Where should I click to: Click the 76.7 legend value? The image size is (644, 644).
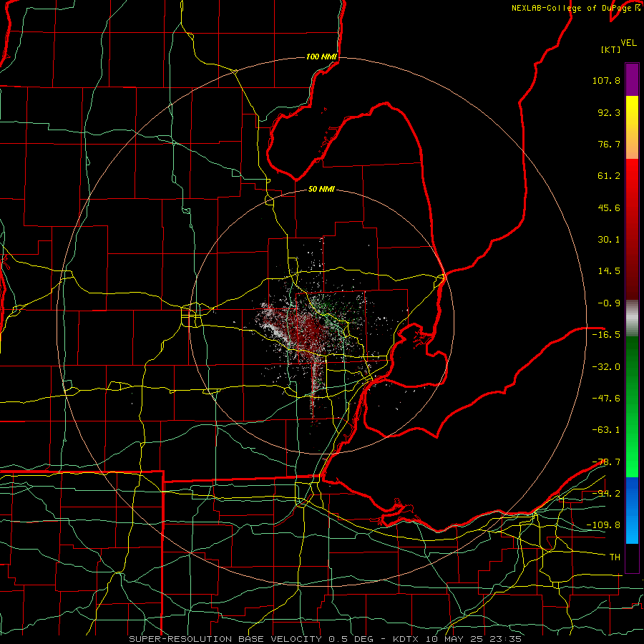(609, 144)
